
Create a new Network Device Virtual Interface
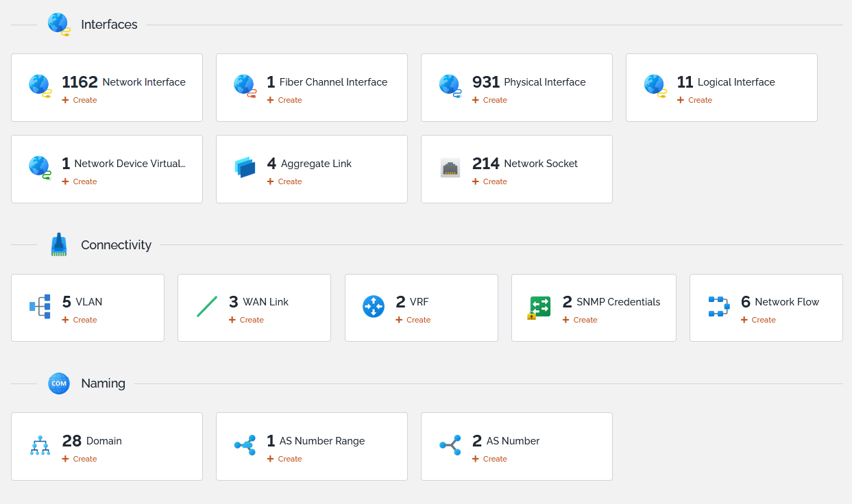pyautogui.click(x=80, y=181)
